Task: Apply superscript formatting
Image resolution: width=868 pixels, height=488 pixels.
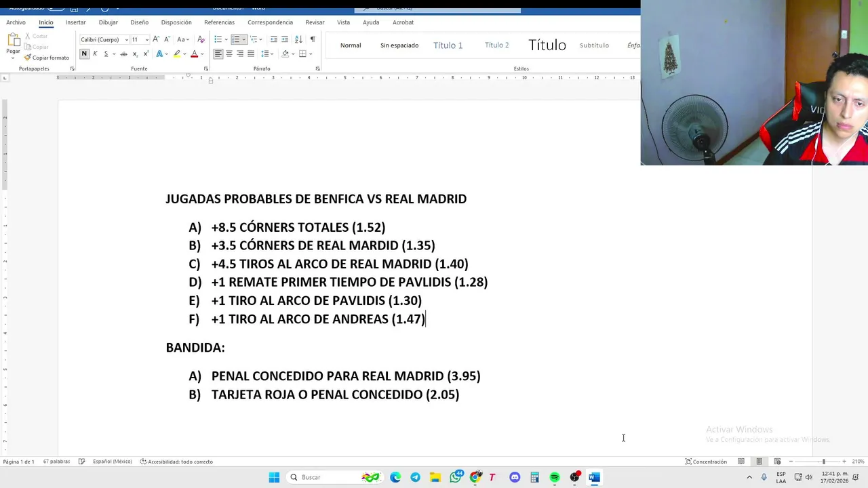Action: (x=146, y=54)
